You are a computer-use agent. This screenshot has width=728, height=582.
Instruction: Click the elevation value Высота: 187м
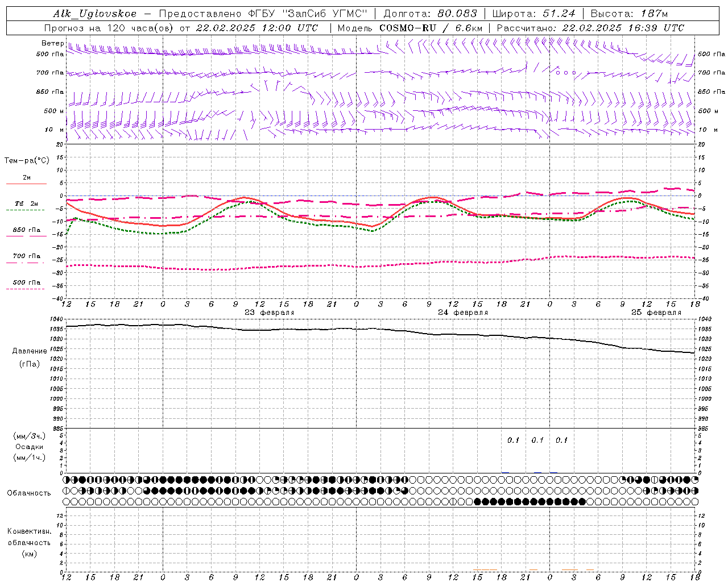(x=629, y=14)
